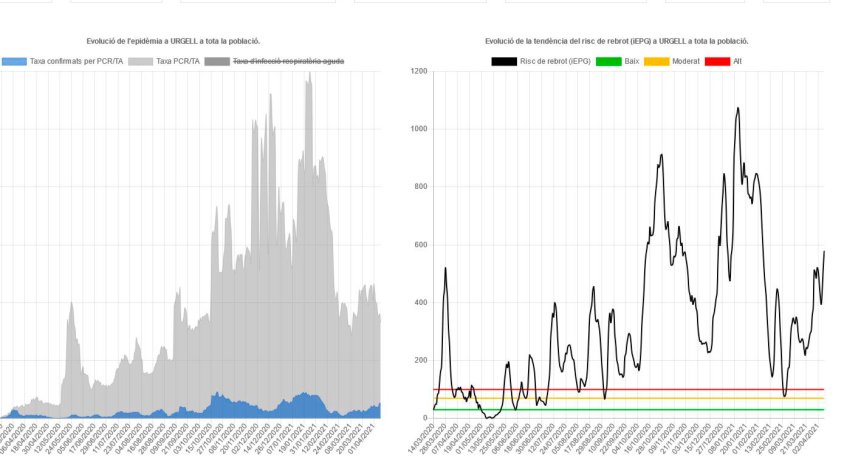
Task: Click the tallest peak of the gray area chart
Action: tap(309, 75)
